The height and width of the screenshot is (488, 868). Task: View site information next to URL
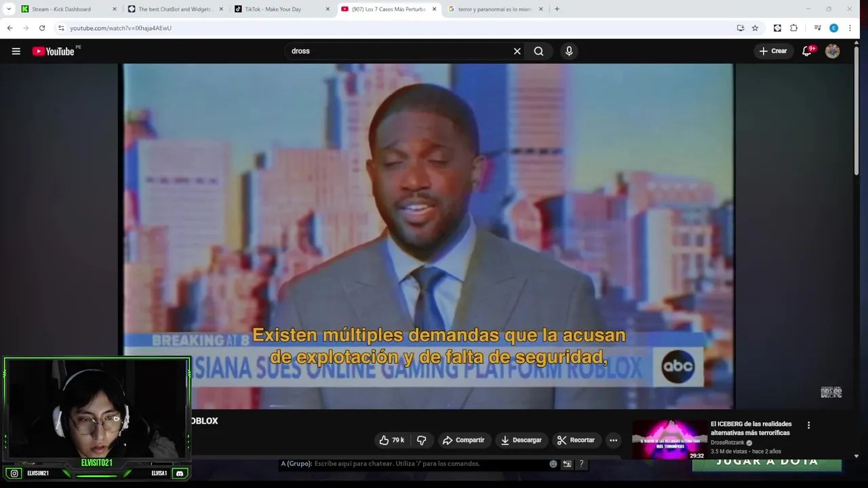point(61,28)
